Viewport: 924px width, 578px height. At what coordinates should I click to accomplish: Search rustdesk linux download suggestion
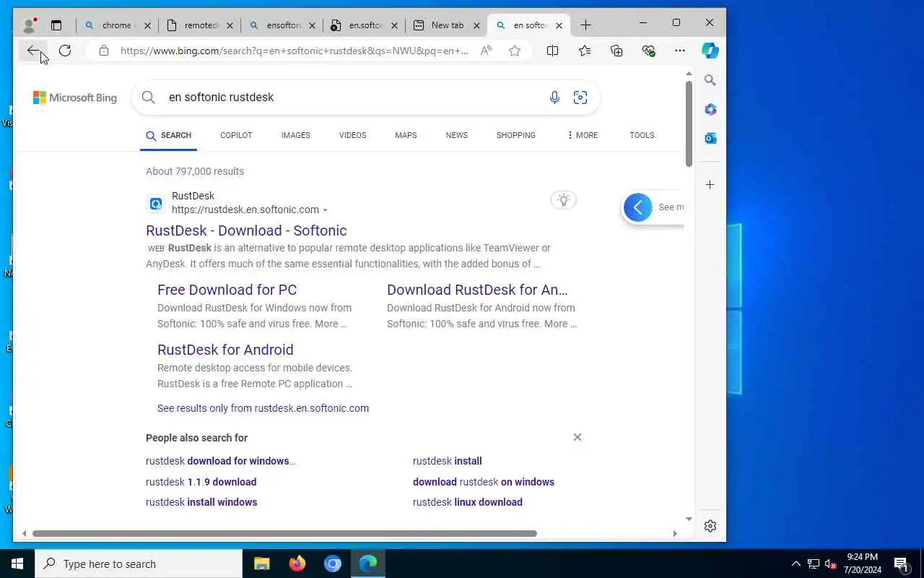[x=468, y=502]
